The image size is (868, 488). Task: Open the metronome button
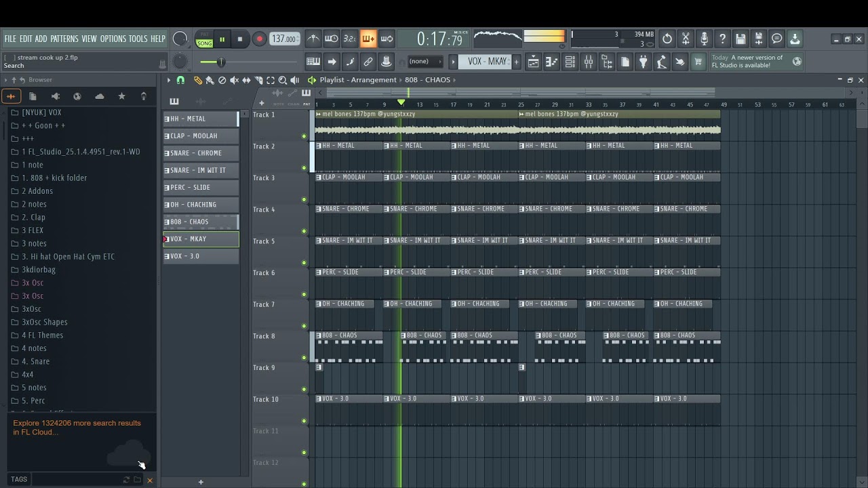click(313, 39)
